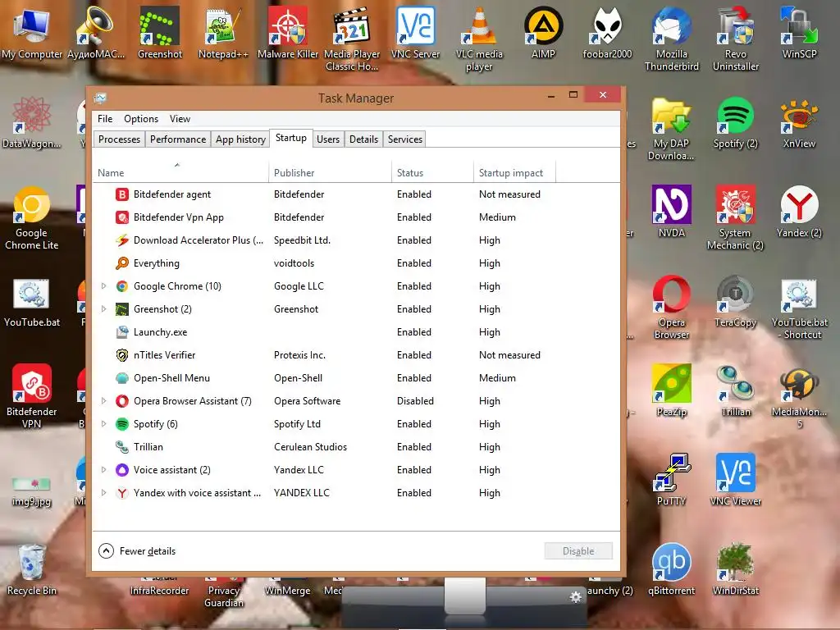
Task: Open Mozilla Thunderbird desktop icon
Action: [671, 39]
